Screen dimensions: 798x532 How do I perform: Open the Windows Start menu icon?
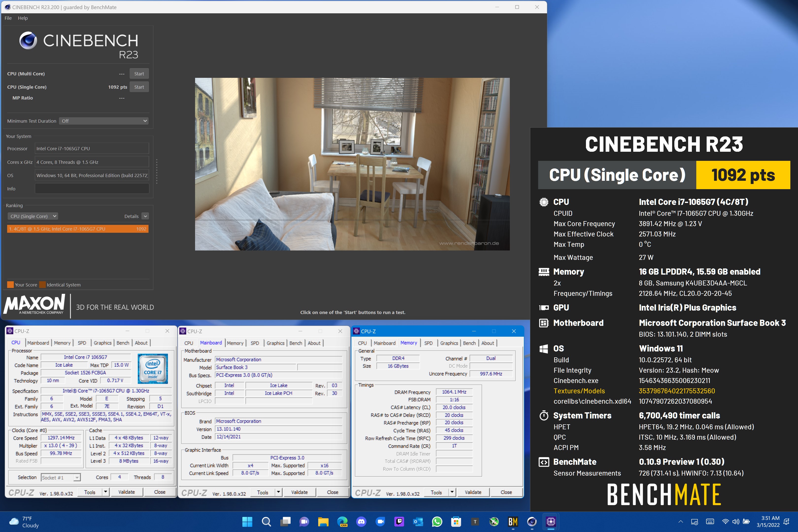pyautogui.click(x=247, y=521)
